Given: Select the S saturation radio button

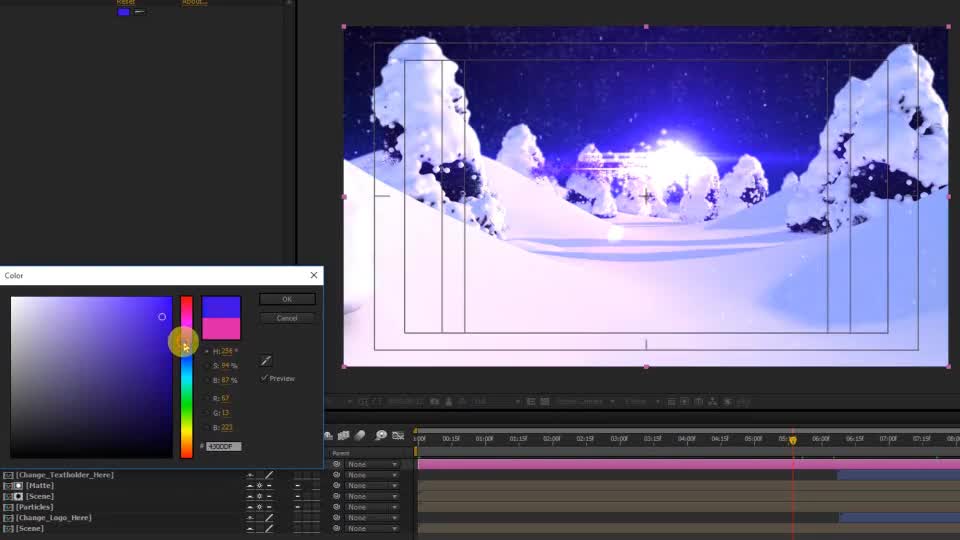Looking at the screenshot, I should tap(206, 366).
